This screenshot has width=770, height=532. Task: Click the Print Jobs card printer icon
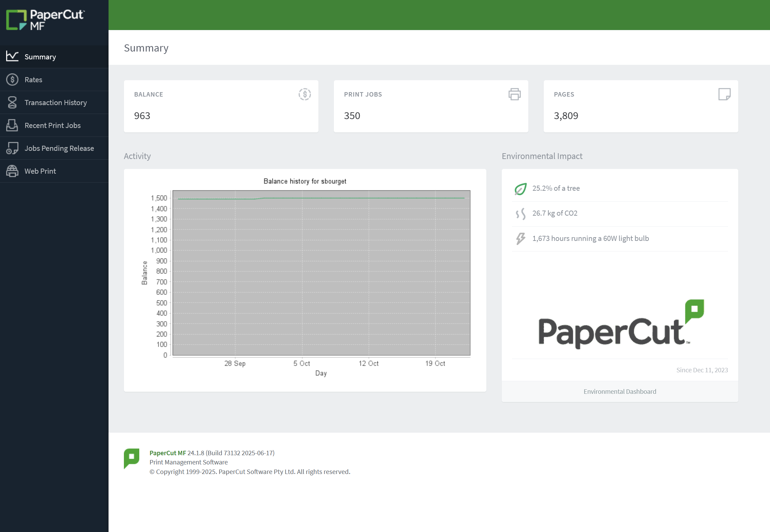tap(514, 94)
